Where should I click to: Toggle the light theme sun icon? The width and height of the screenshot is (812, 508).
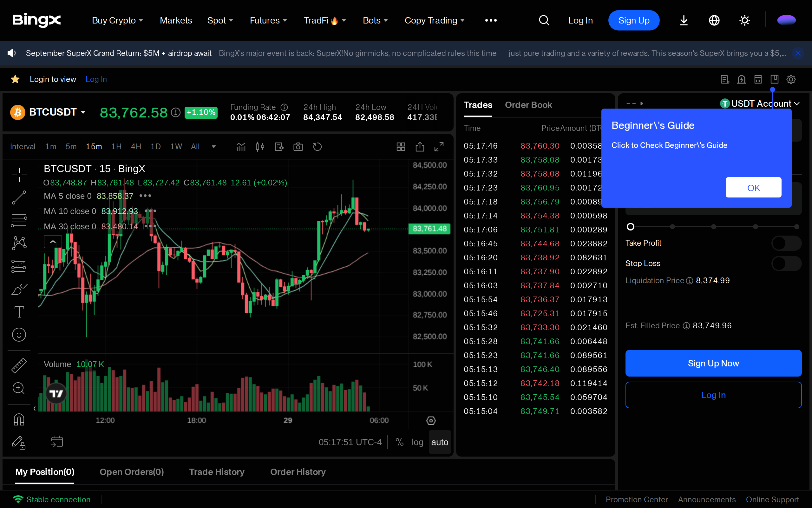click(744, 21)
